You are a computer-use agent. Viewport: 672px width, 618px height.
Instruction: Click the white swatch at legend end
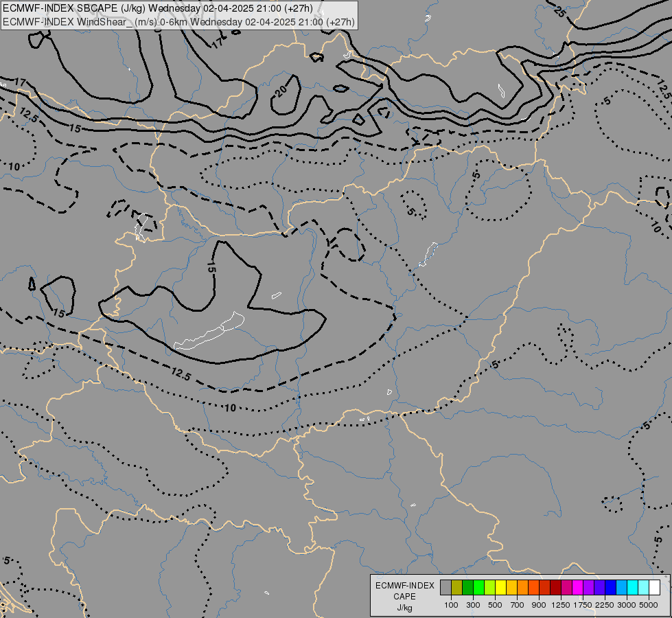tap(655, 588)
